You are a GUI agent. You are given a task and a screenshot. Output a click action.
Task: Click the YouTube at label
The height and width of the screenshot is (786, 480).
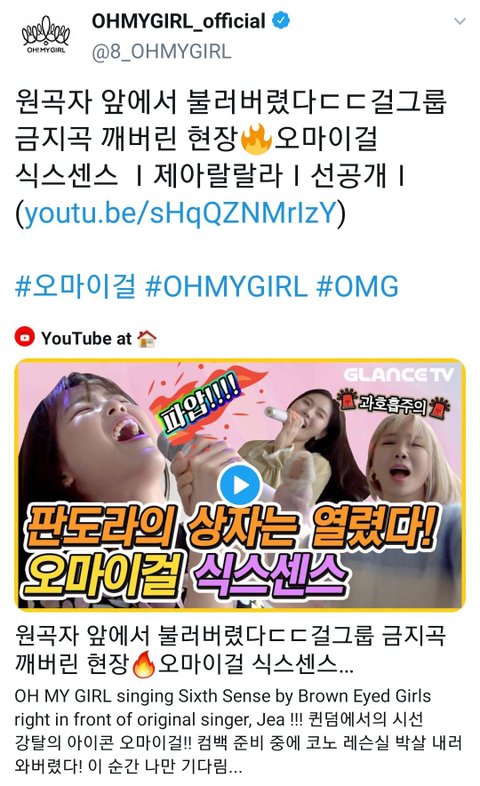point(86,338)
